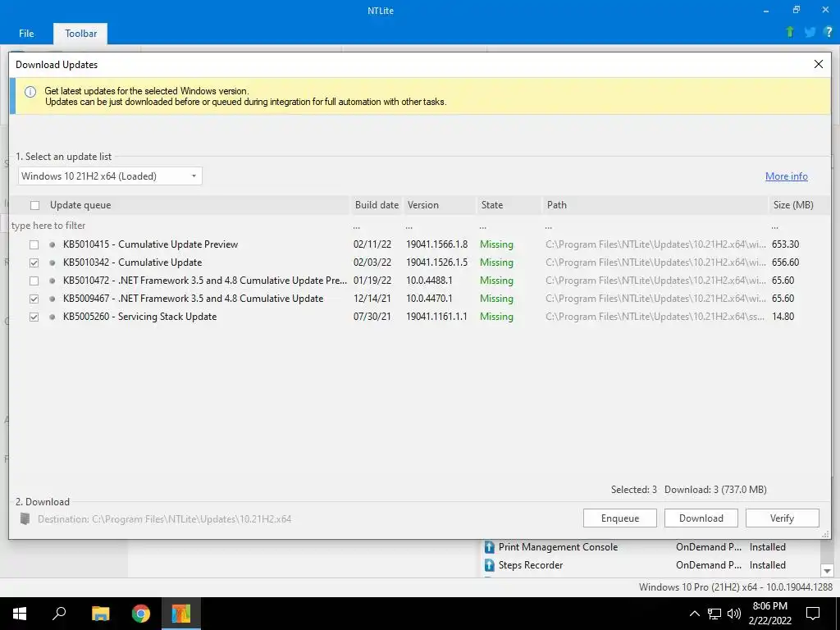Click the 'Print Management Console' row text
Viewport: 840px width, 630px height.
tap(558, 547)
